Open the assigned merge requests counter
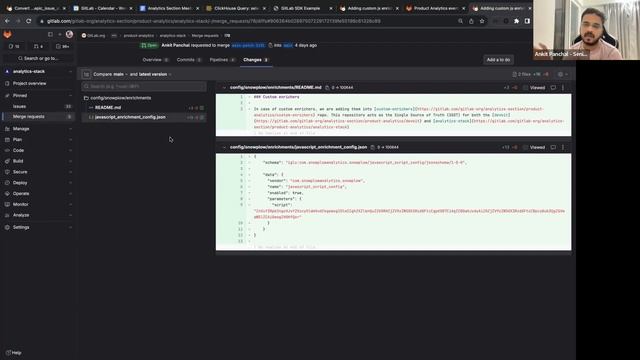The width and height of the screenshot is (640, 360). [39, 47]
